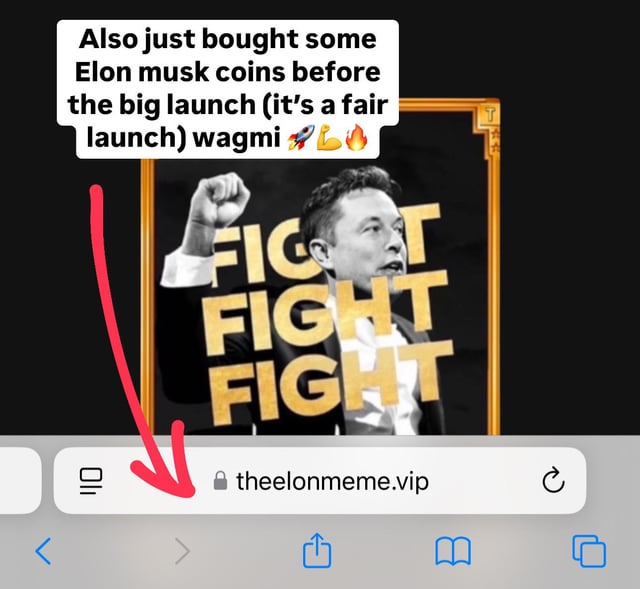Tap the flexed bicep emoji in caption
Viewport: 640px width, 589px height.
point(329,138)
